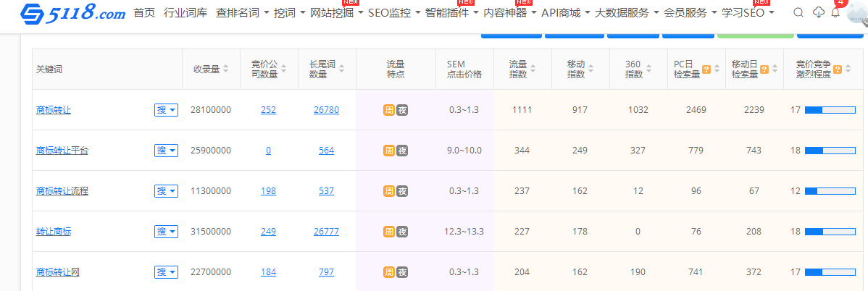Click help icon next to PC日检索量
This screenshot has width=868, height=291.
706,69
